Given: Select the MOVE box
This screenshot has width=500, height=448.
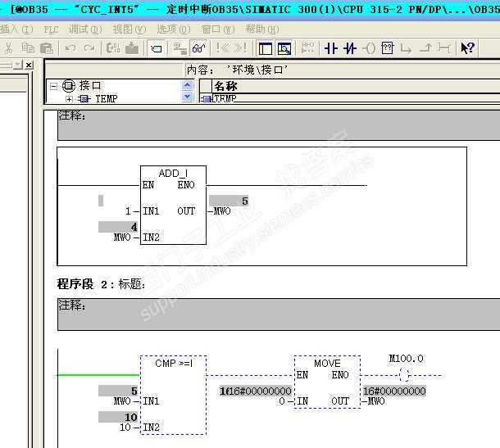Looking at the screenshot, I should tap(327, 382).
